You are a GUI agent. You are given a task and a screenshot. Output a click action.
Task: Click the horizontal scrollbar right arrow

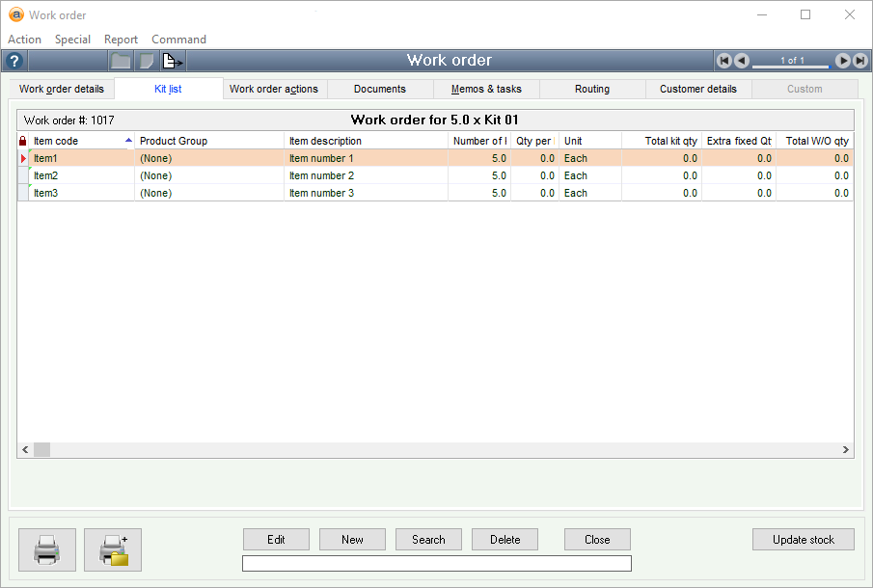846,449
